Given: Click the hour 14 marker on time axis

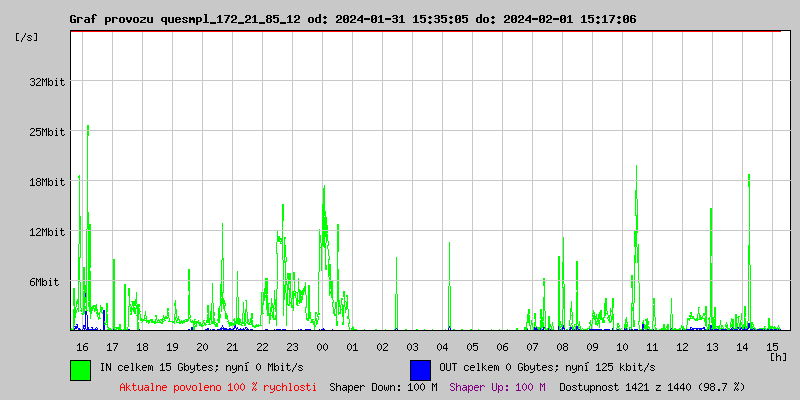Looking at the screenshot, I should point(742,347).
